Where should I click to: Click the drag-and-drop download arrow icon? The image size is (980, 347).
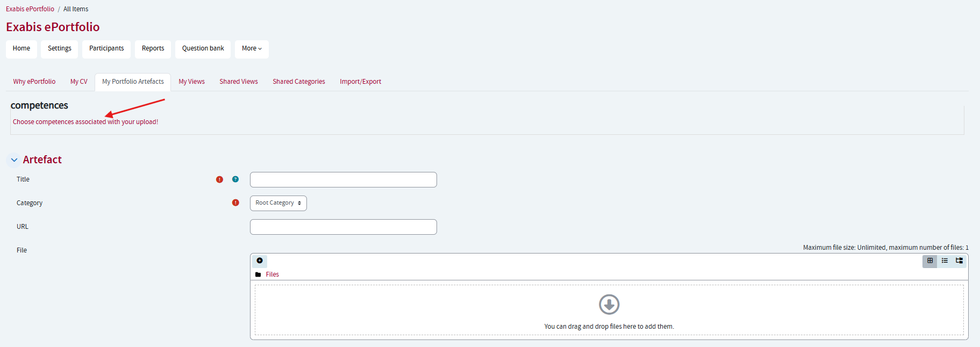(x=609, y=305)
